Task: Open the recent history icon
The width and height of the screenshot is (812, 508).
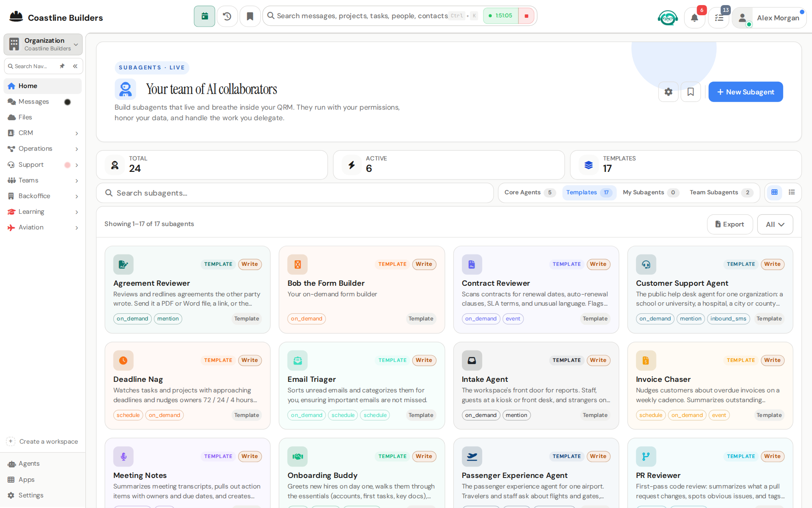Action: point(227,16)
